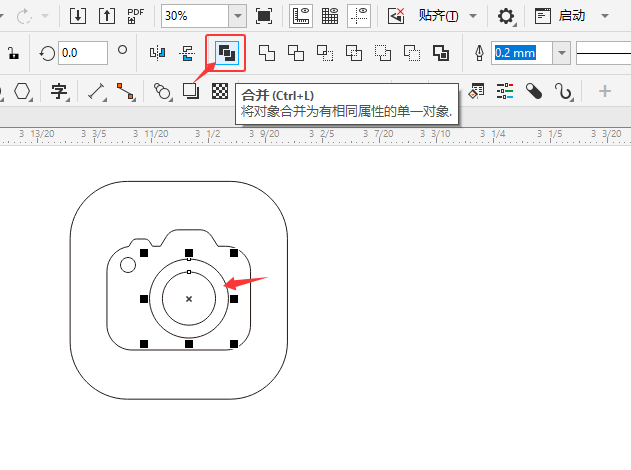The image size is (631, 470).
Task: Open the line style selector
Action: (x=604, y=53)
